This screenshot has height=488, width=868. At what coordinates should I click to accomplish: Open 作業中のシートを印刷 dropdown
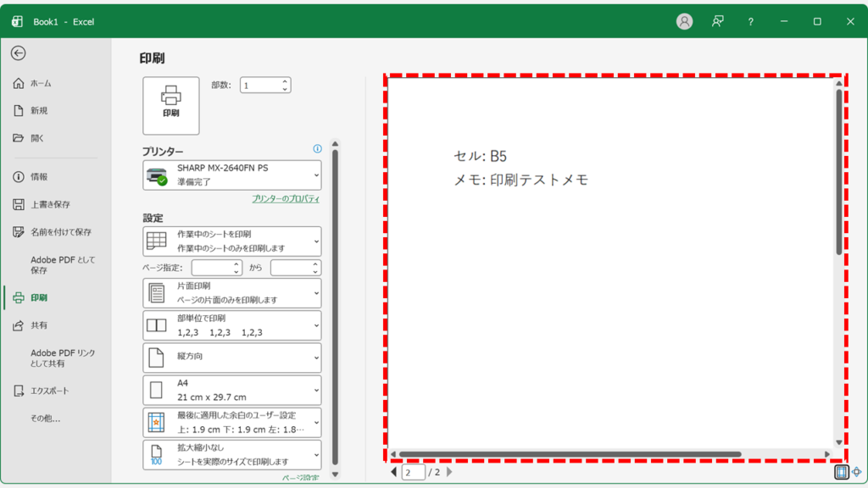pos(232,241)
